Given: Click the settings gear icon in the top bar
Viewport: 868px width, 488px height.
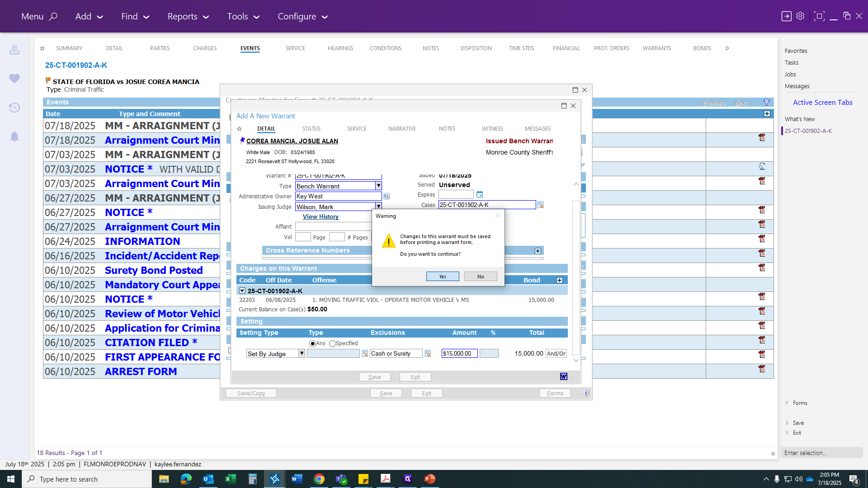Looking at the screenshot, I should point(800,16).
